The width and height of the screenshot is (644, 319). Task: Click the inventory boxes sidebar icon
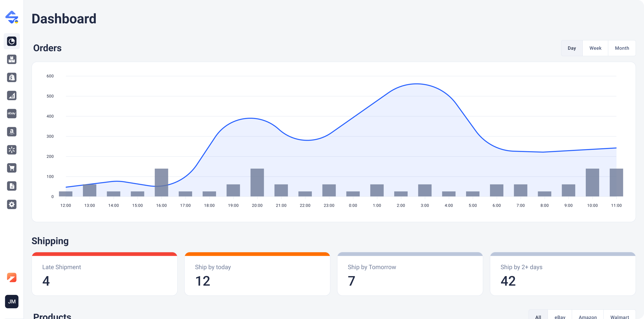click(12, 59)
